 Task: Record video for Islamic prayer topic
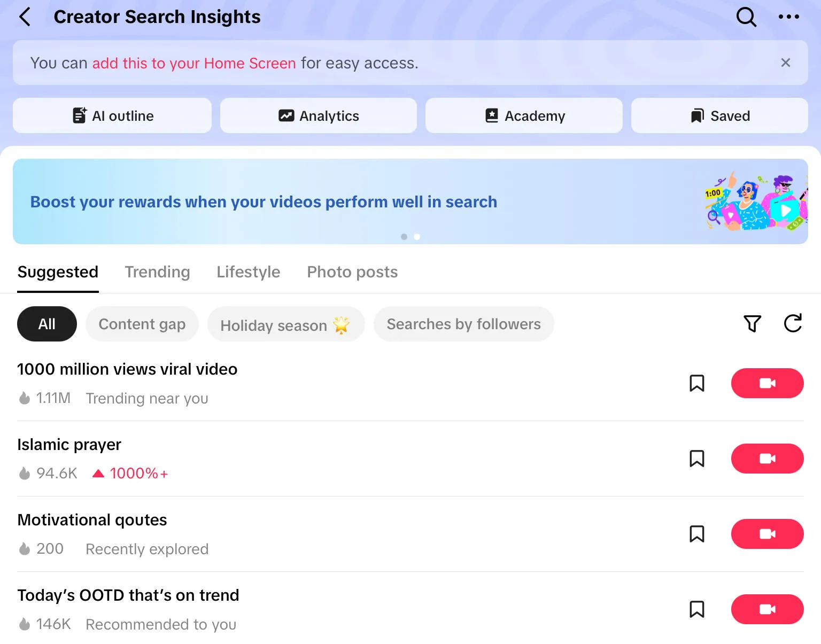(x=767, y=459)
